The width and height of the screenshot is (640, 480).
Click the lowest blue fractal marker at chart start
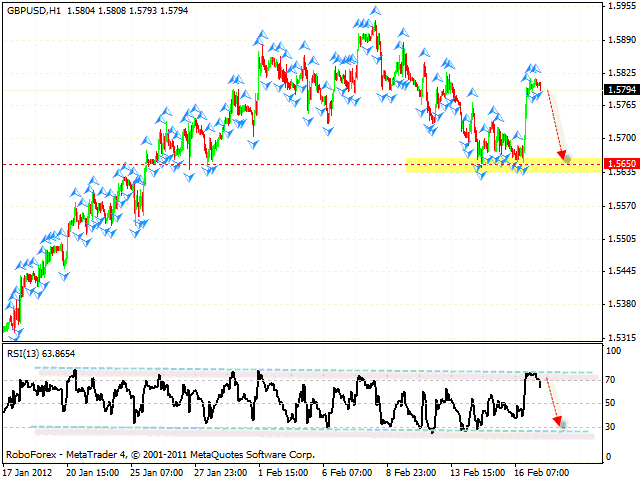[x=14, y=335]
